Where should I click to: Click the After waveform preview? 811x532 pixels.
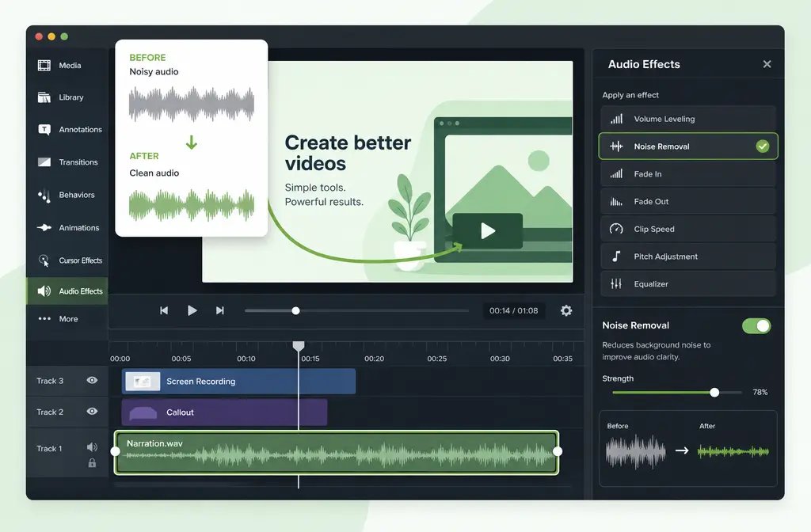pyautogui.click(x=733, y=451)
